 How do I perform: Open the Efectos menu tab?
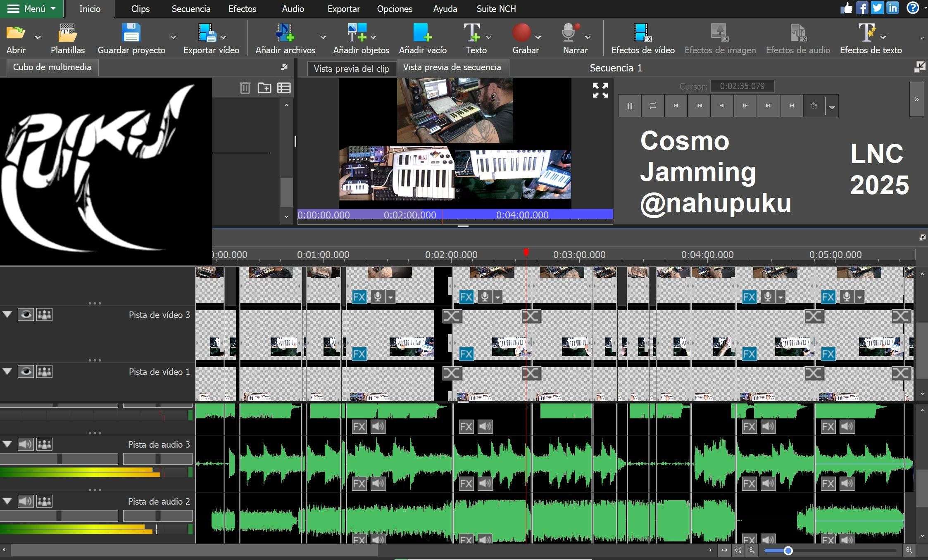coord(242,9)
